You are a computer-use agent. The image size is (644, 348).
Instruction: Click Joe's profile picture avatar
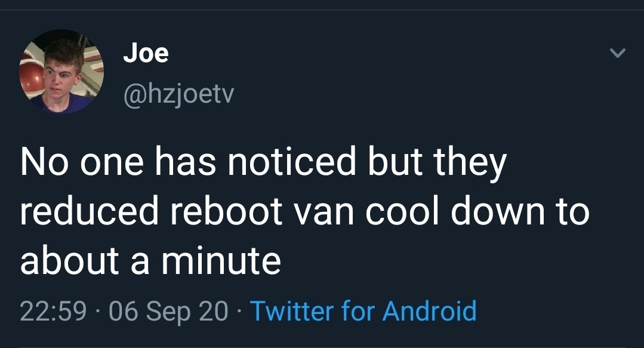pos(61,72)
